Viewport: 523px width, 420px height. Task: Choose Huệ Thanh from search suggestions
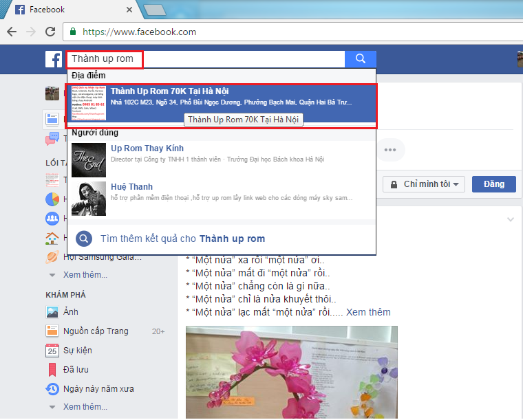(x=131, y=187)
